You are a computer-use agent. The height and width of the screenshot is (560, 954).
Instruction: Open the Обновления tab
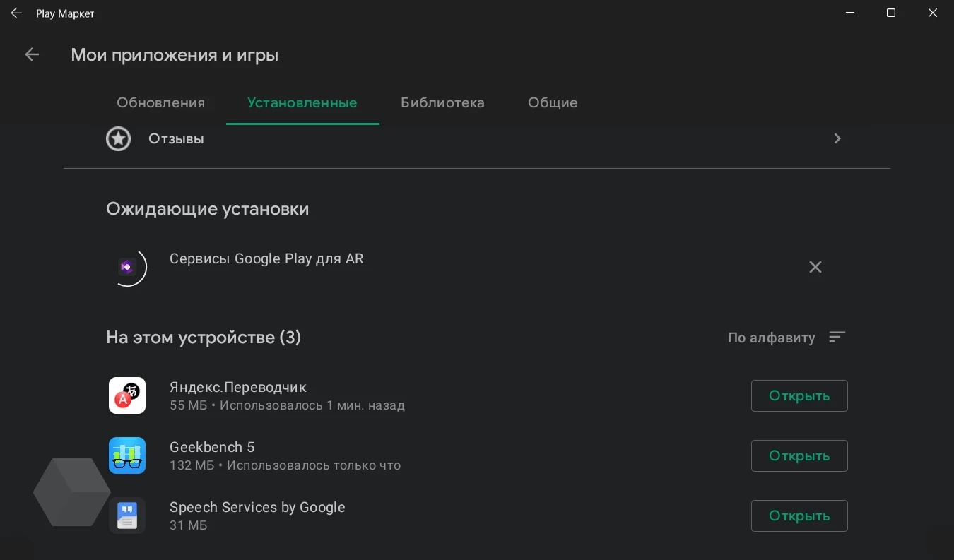tap(161, 102)
